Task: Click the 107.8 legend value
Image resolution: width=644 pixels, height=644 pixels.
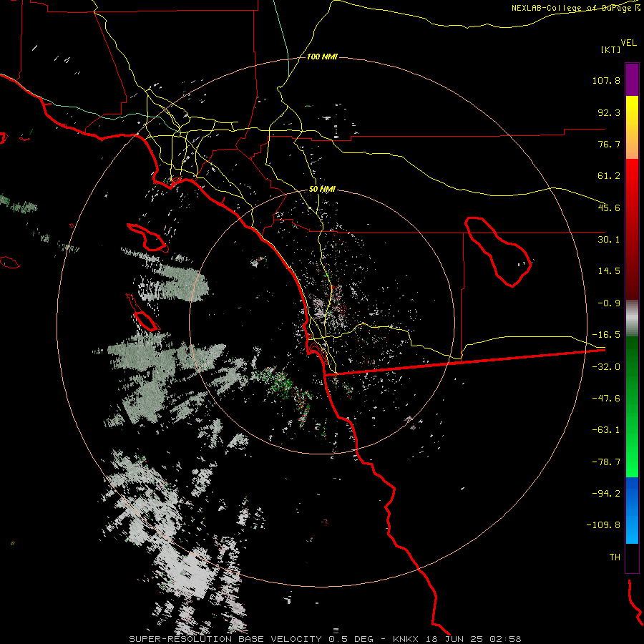Action: coord(606,80)
